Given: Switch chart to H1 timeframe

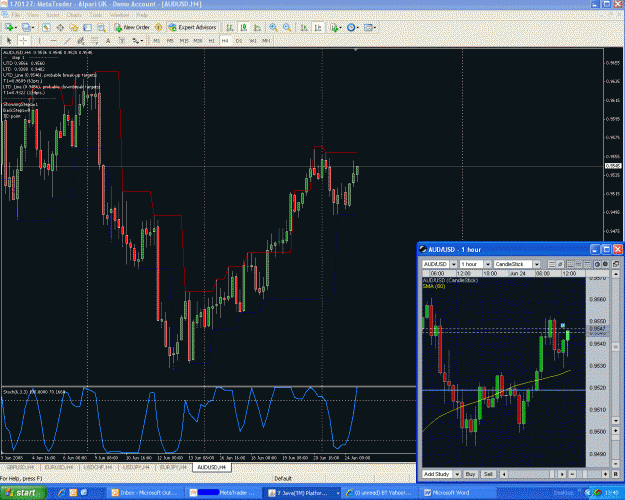Looking at the screenshot, I should click(x=212, y=41).
